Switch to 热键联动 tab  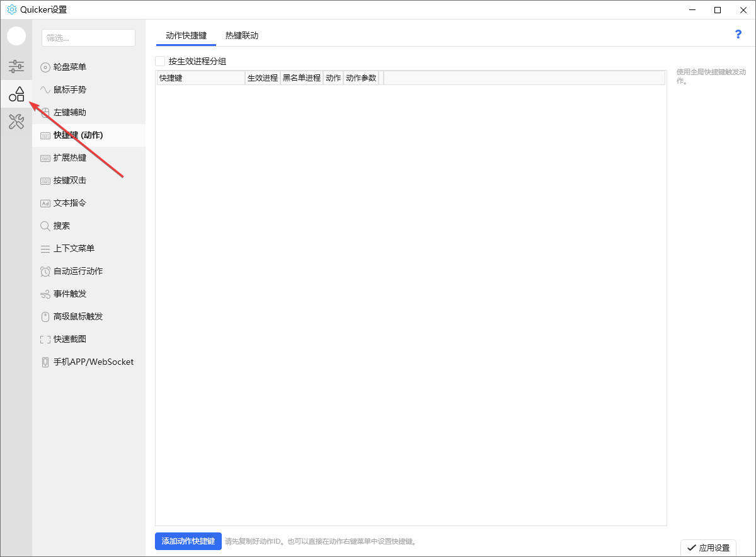(242, 35)
